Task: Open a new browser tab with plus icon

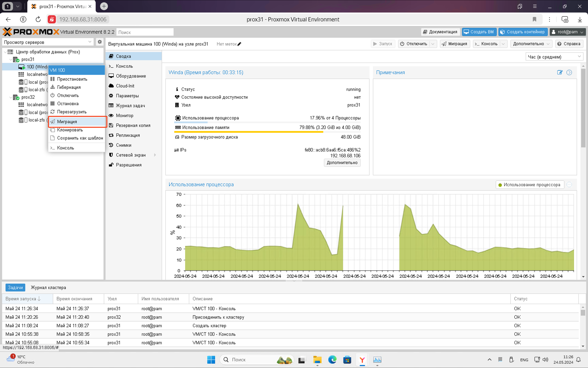Action: point(104,6)
